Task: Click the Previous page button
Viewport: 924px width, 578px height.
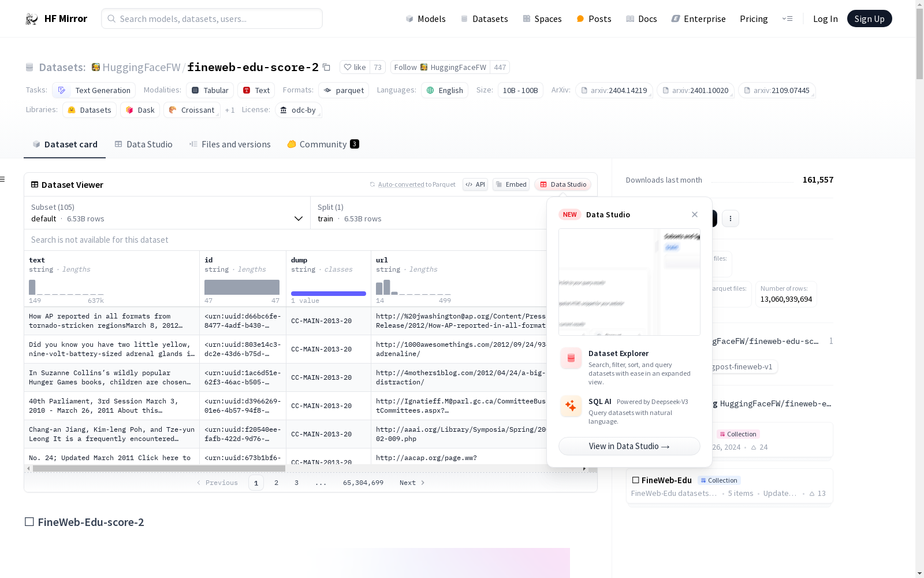Action: 217,483
